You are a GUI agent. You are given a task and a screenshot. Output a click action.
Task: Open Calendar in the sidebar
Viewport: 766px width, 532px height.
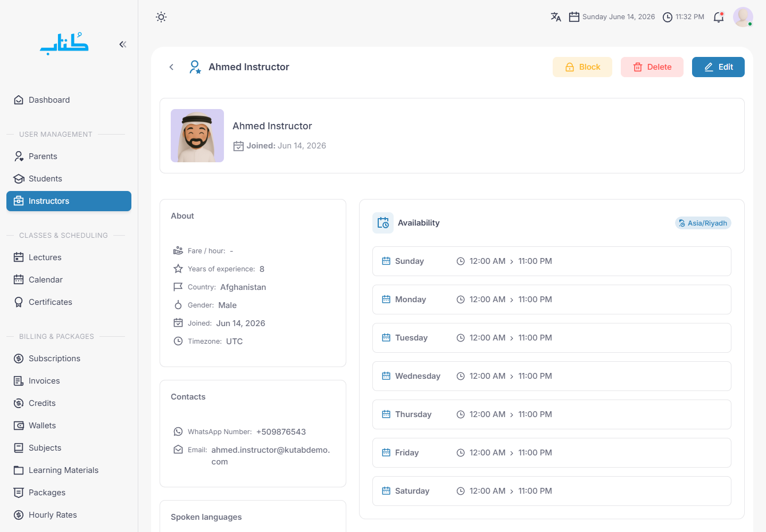[69, 280]
